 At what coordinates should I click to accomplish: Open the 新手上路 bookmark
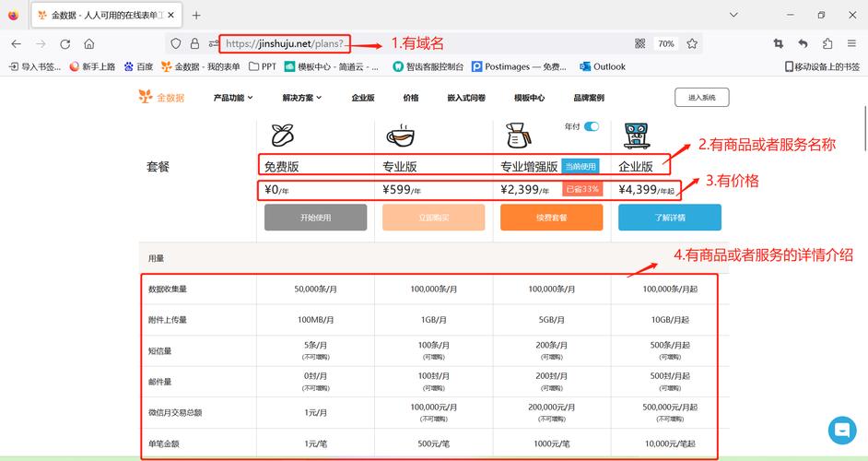92,66
